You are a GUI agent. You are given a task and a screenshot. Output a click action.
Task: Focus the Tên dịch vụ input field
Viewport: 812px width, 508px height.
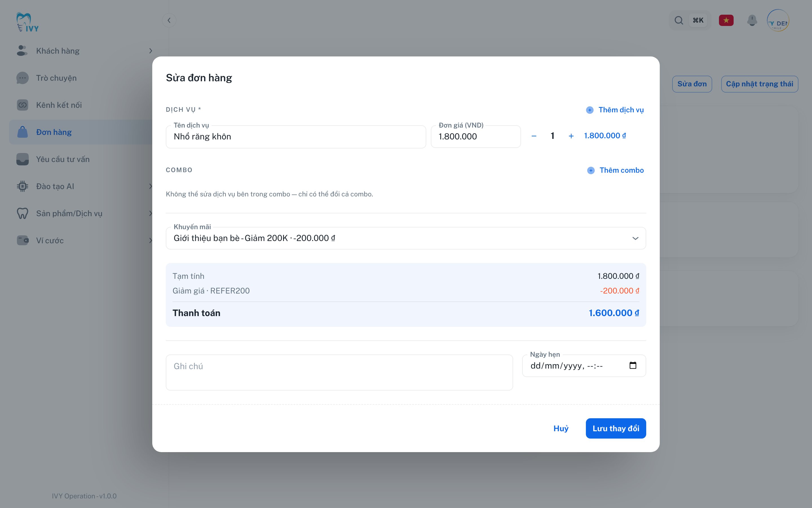(295, 137)
